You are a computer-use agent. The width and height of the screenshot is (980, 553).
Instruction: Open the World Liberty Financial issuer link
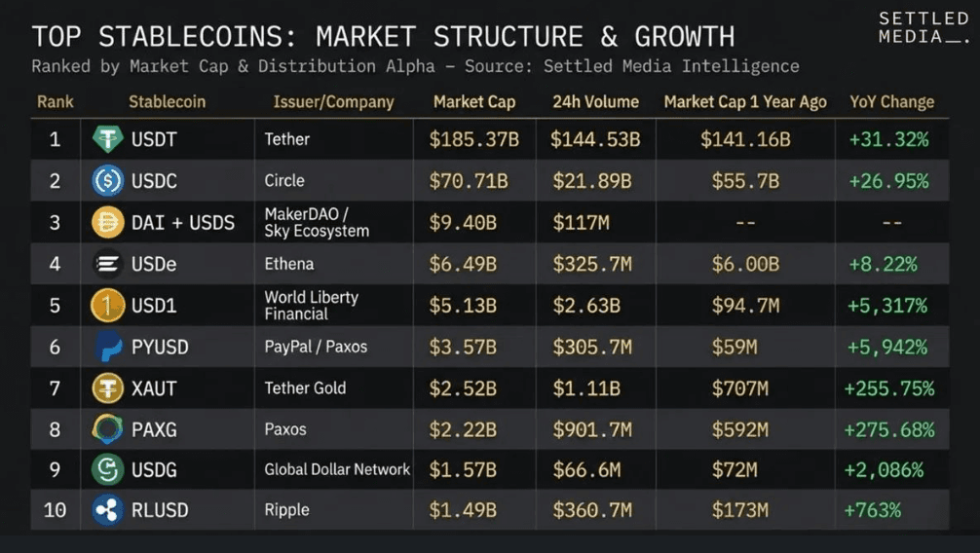pos(311,306)
